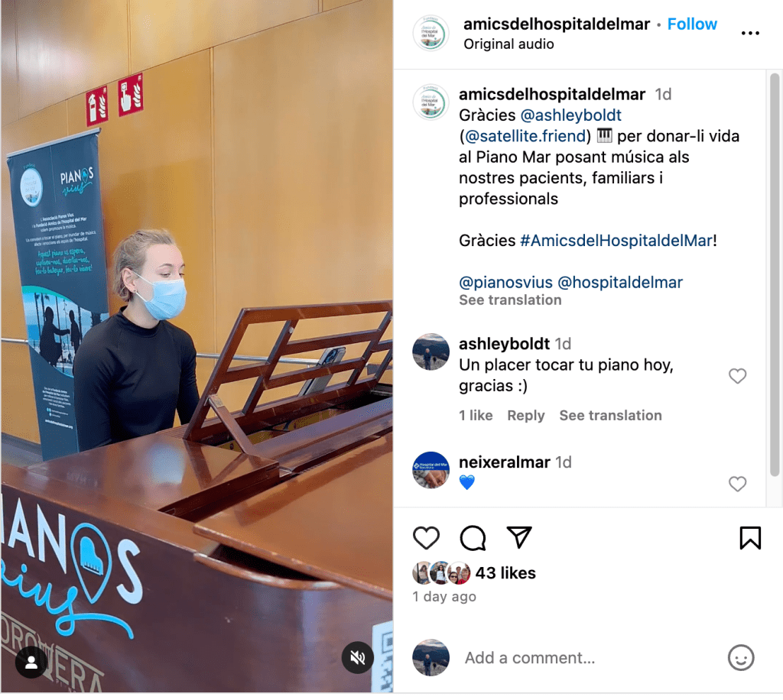Open @satellite.friend mention link
The height and width of the screenshot is (700, 783).
coord(525,136)
